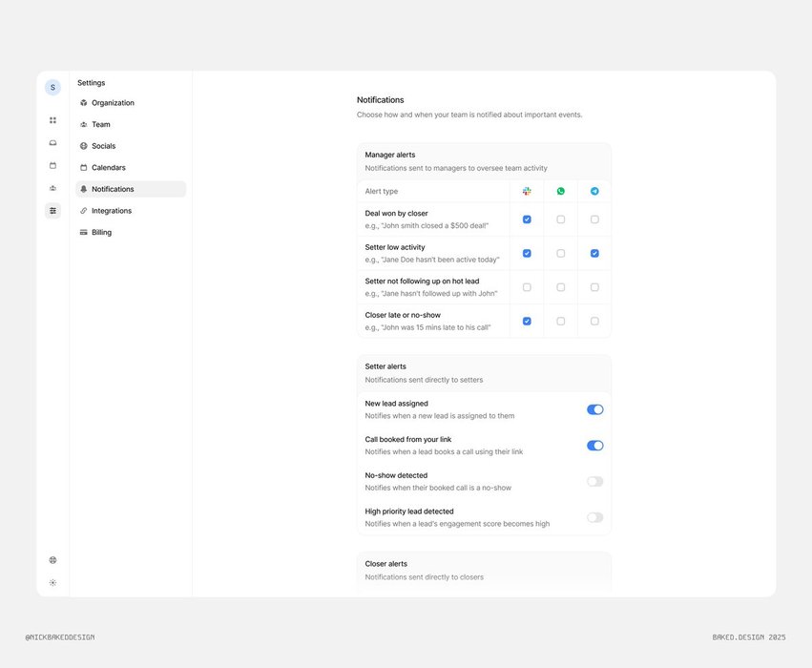Viewport: 812px width, 668px height.
Task: Click the New lead assigned label
Action: click(x=396, y=404)
